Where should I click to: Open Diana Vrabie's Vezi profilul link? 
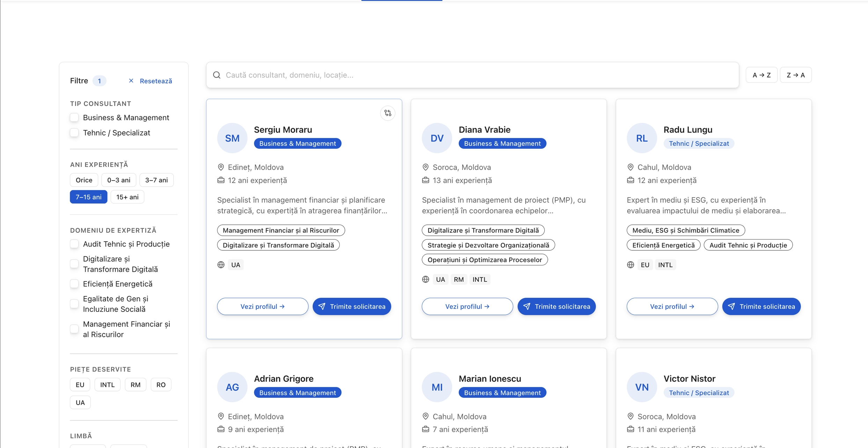pos(467,306)
